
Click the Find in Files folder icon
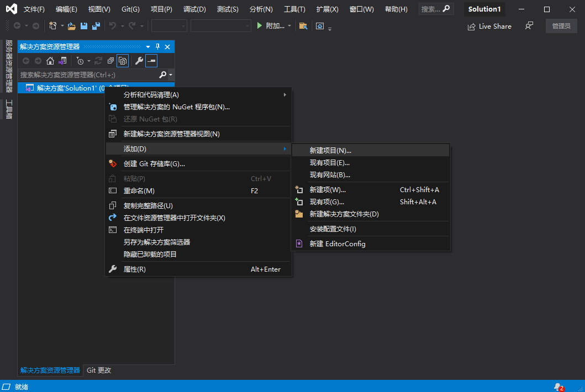[x=303, y=26]
